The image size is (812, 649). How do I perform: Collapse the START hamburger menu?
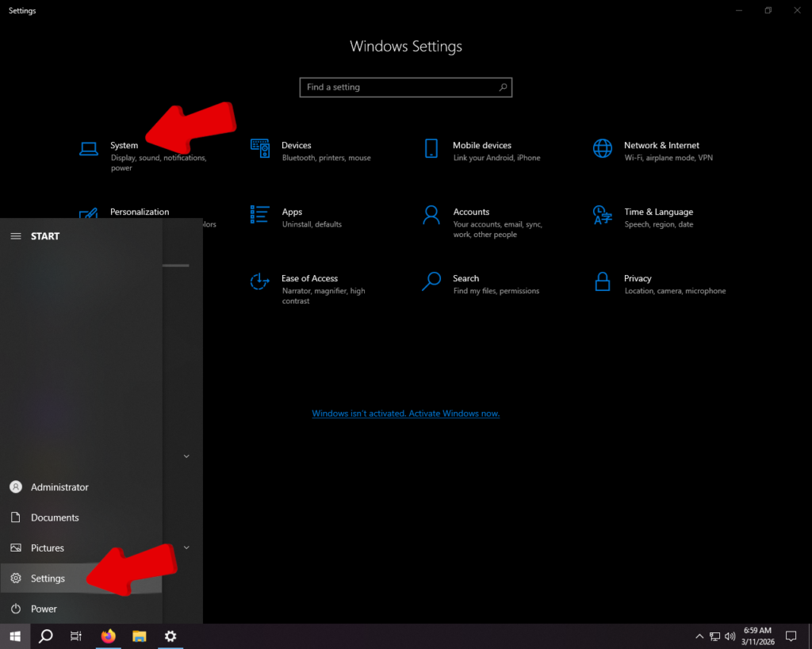tap(15, 236)
